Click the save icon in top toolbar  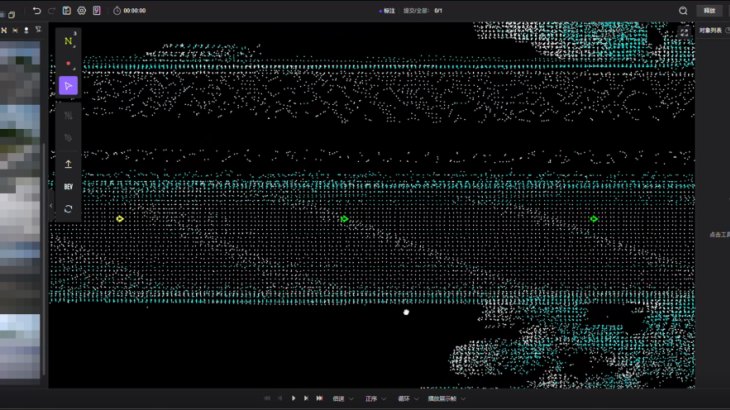click(x=66, y=10)
